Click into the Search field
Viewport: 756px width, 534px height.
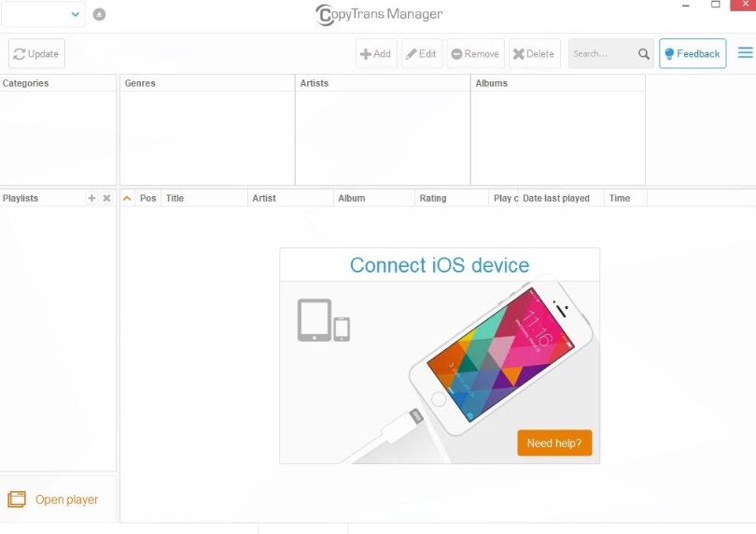[600, 54]
